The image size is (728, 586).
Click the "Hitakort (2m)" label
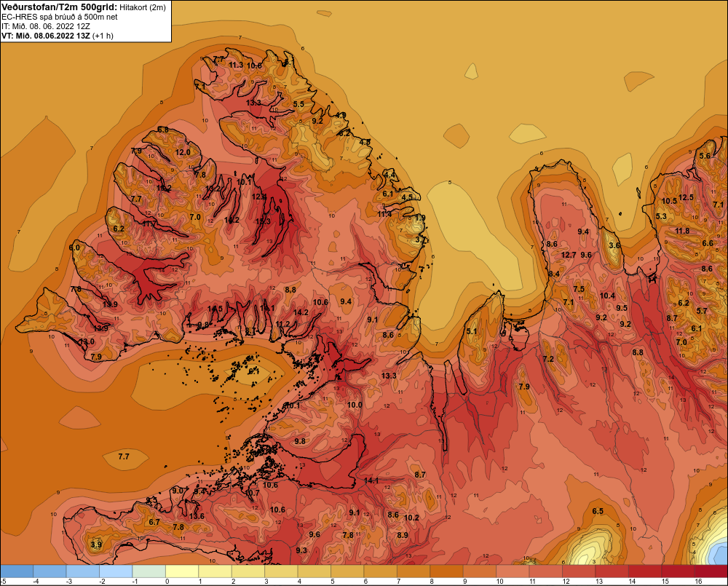(142, 7)
